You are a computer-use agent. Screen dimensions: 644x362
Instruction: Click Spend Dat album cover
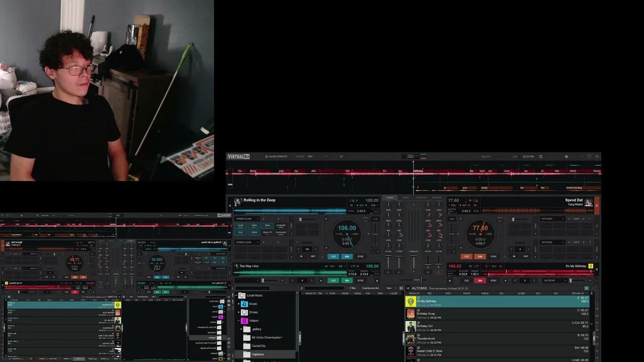588,202
